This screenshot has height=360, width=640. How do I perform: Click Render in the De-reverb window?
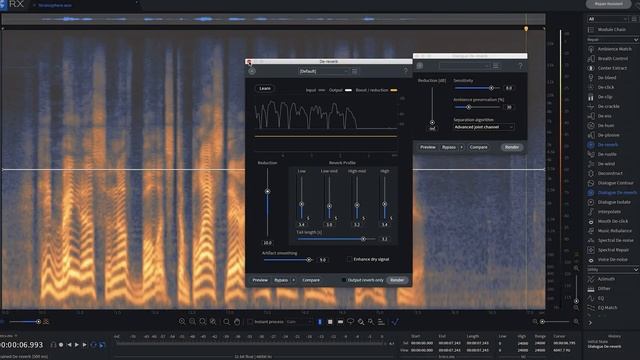click(x=397, y=280)
